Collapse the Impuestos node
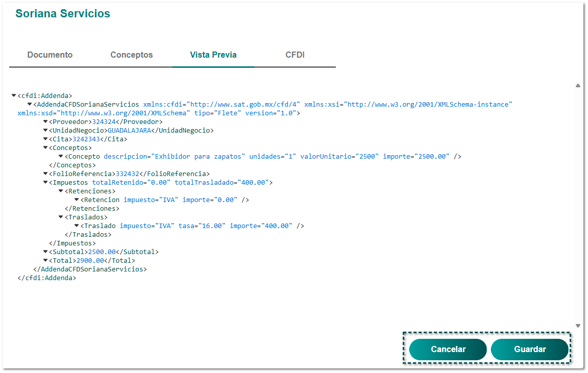Viewport: 588px width, 373px height. click(45, 182)
